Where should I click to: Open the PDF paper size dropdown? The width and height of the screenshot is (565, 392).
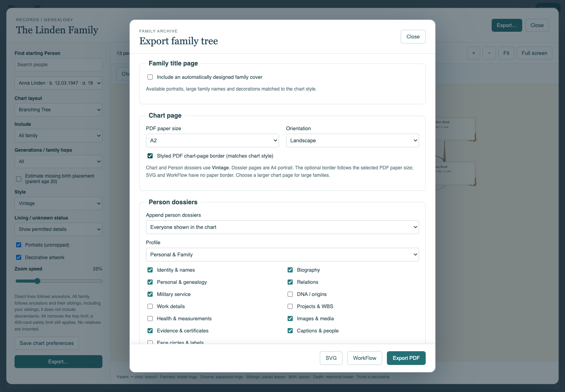[212, 141]
